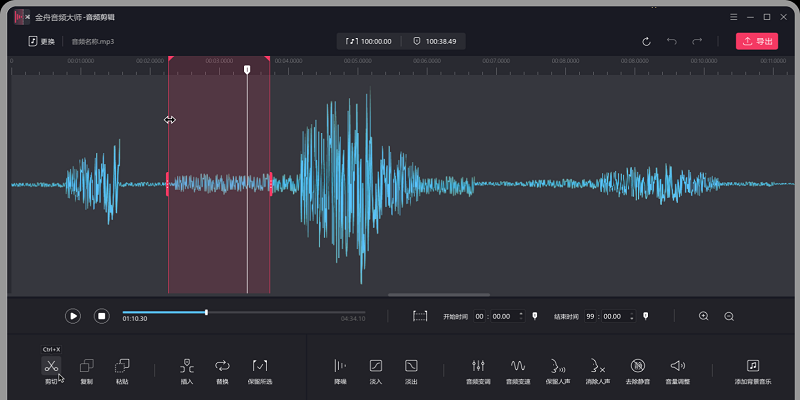Open the hamburger menu in title bar
The height and width of the screenshot is (400, 800).
[733, 17]
